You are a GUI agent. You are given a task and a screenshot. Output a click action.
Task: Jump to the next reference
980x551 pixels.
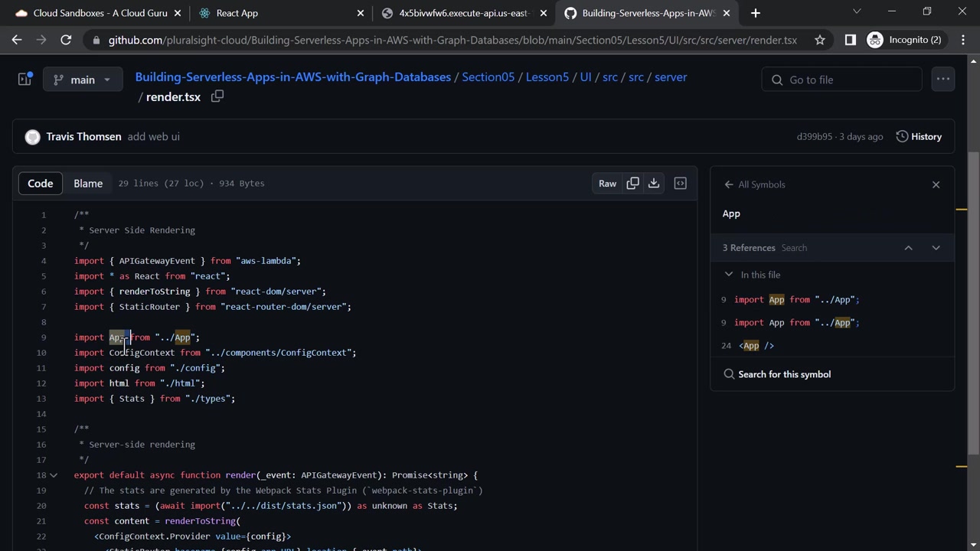pos(936,248)
